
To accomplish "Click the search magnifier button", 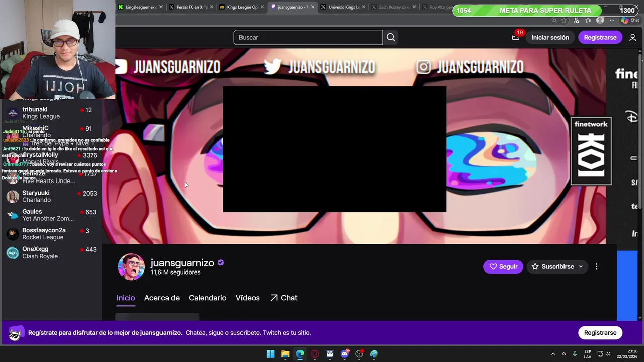I will [391, 37].
